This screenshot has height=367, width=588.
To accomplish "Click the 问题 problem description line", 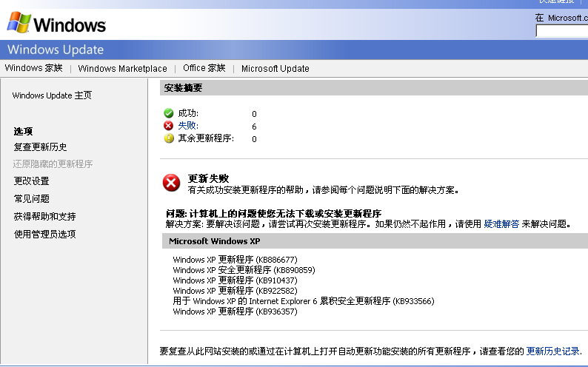I will click(x=273, y=214).
